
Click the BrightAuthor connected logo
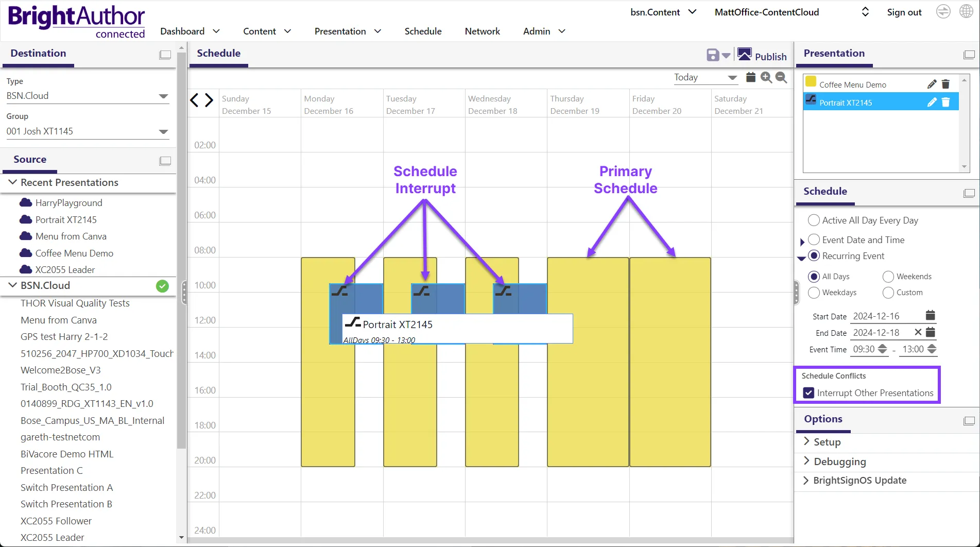point(76,22)
